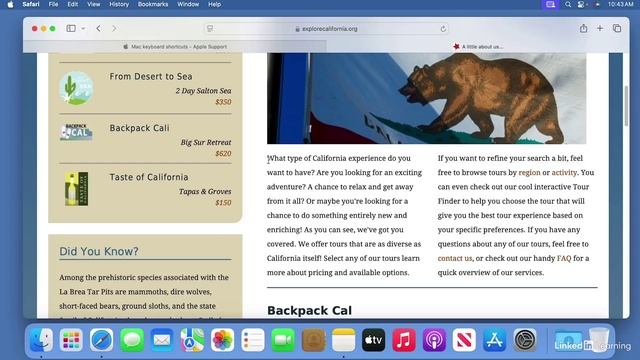Image resolution: width=640 pixels, height=360 pixels.
Task: Open the page reader icon in address bar
Action: point(210,29)
